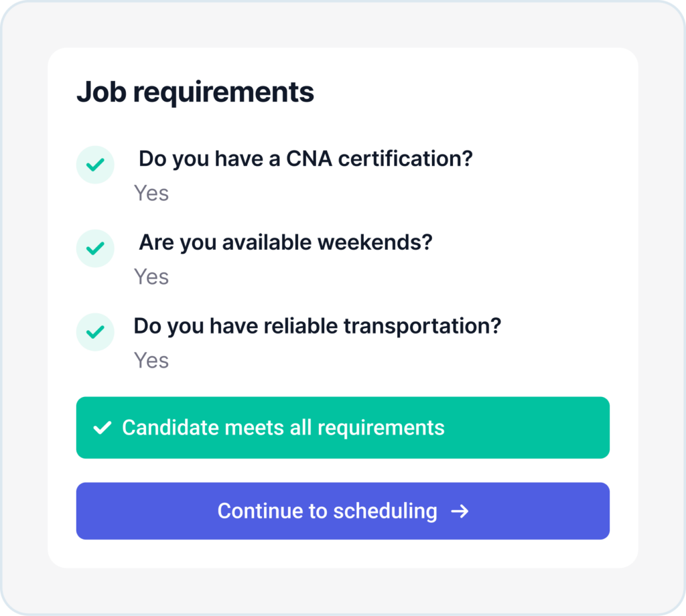The height and width of the screenshot is (616, 686).
Task: Click the checkmark icon beside CNA certification
Action: coord(95,165)
